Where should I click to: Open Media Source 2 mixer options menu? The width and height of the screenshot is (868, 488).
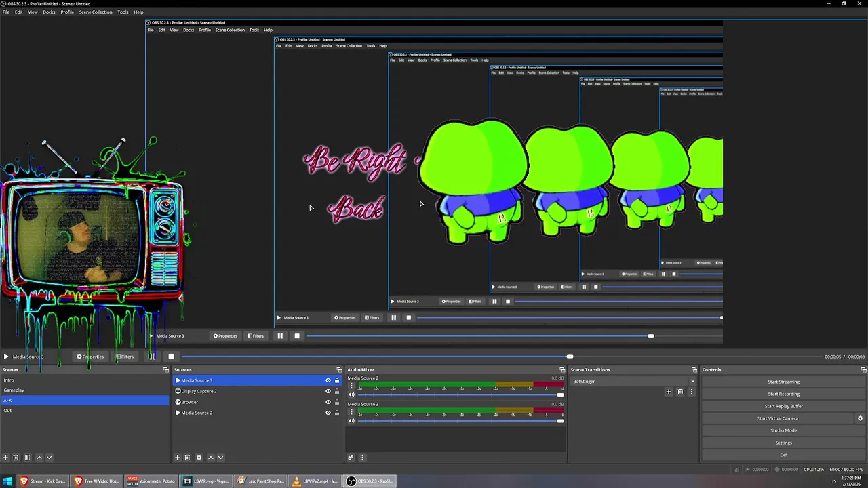tap(351, 387)
